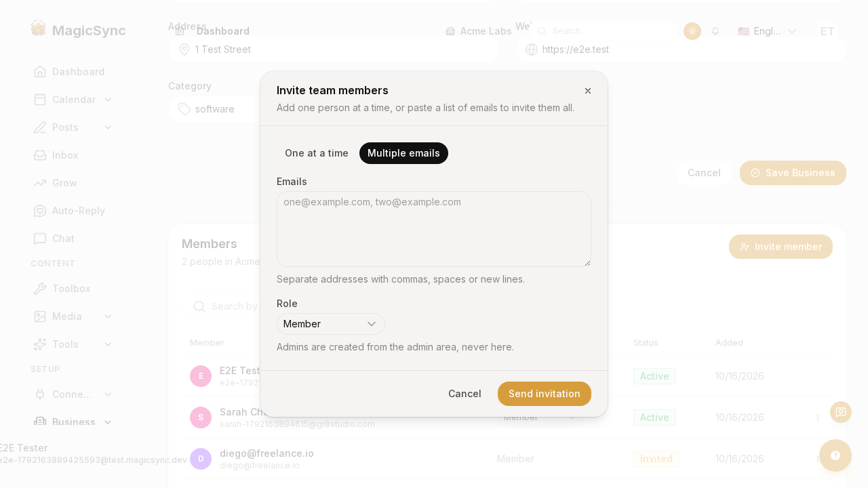Open the feedback chat widget icon
The width and height of the screenshot is (868, 488).
[841, 412]
